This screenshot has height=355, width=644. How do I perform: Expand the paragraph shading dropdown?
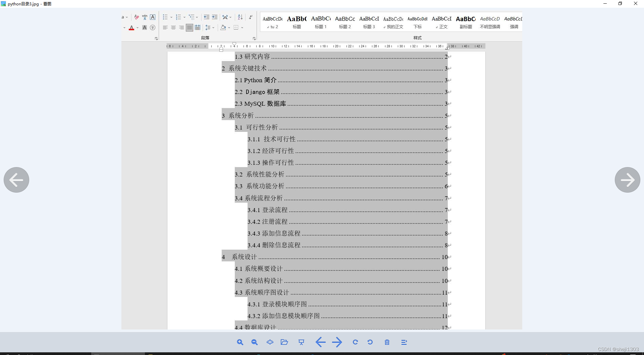pyautogui.click(x=229, y=28)
